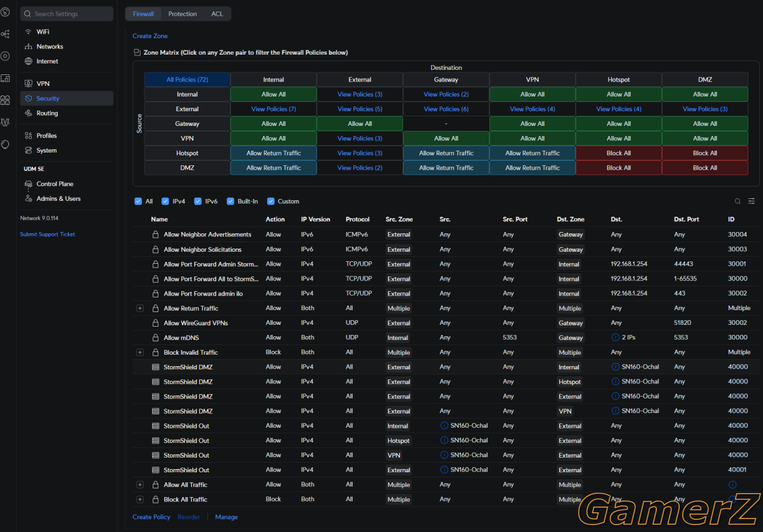The width and height of the screenshot is (763, 532).
Task: Open External to DMZ View Policies (3)
Action: [x=705, y=109]
